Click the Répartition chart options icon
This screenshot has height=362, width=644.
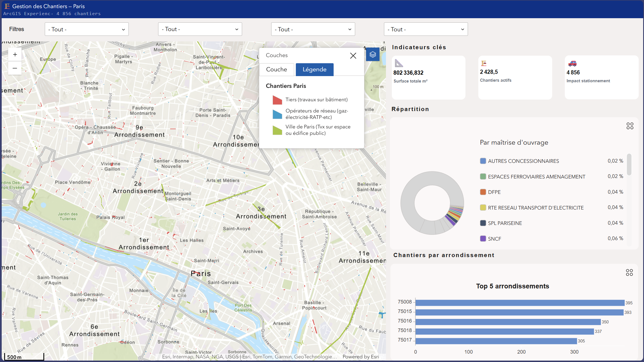pyautogui.click(x=630, y=126)
